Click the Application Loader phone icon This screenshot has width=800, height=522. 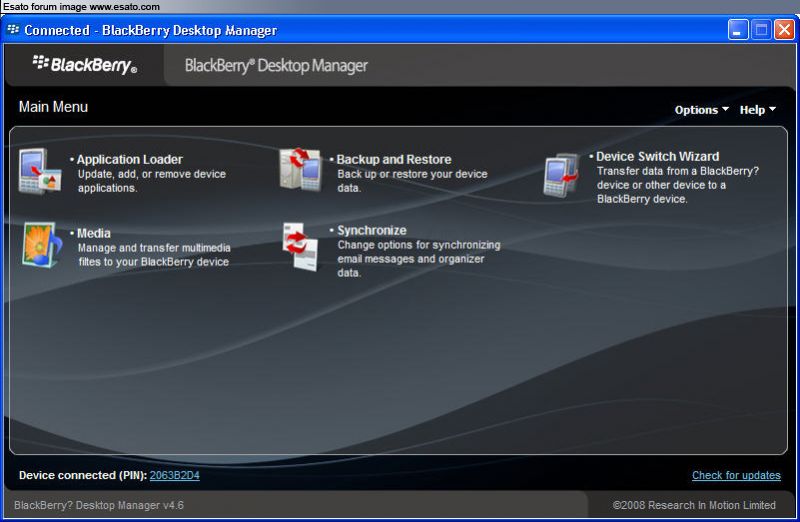(x=40, y=171)
